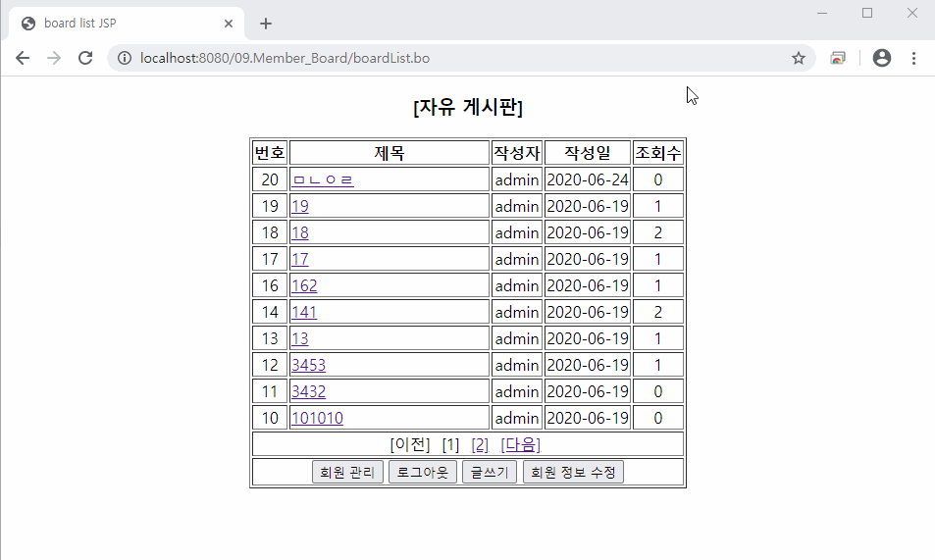The image size is (935, 560).
Task: Minimize the browser window
Action: [x=822, y=13]
